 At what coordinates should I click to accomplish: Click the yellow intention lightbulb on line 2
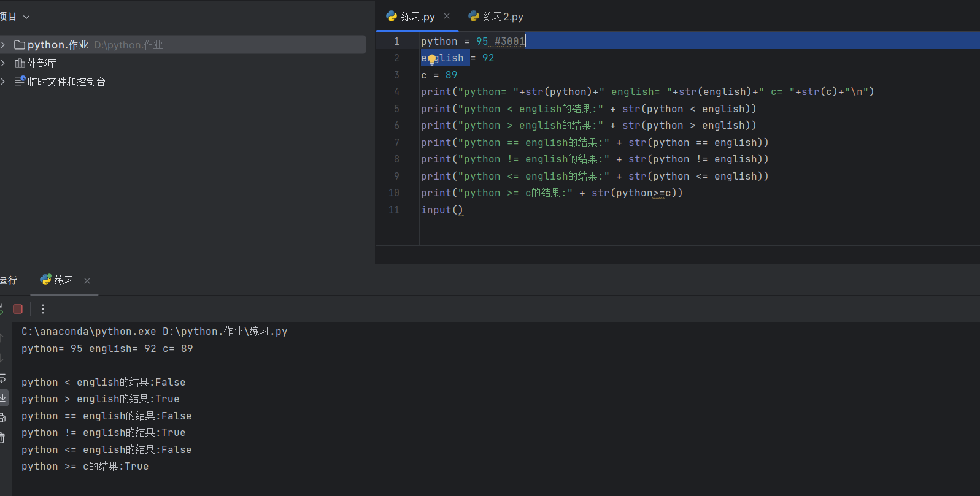[432, 58]
